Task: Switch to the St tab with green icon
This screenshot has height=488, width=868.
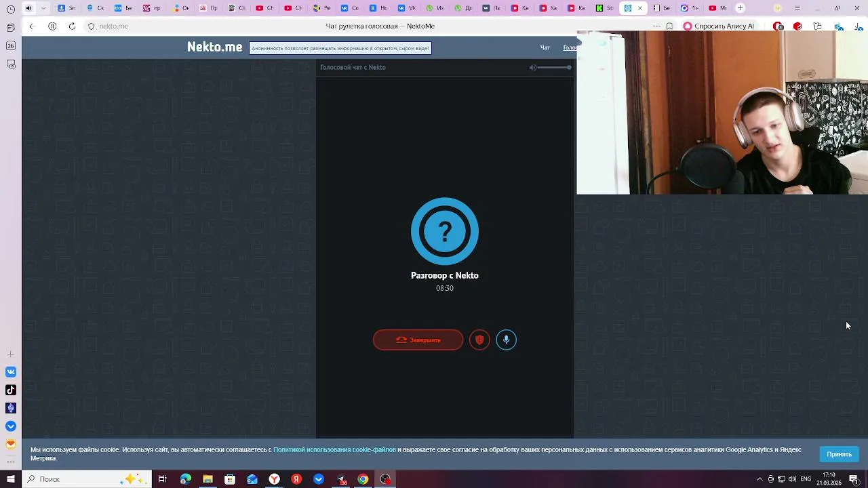Action: [605, 8]
